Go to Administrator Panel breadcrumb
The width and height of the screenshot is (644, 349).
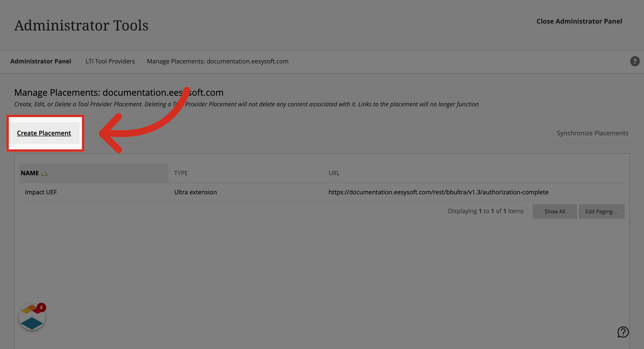[x=41, y=61]
